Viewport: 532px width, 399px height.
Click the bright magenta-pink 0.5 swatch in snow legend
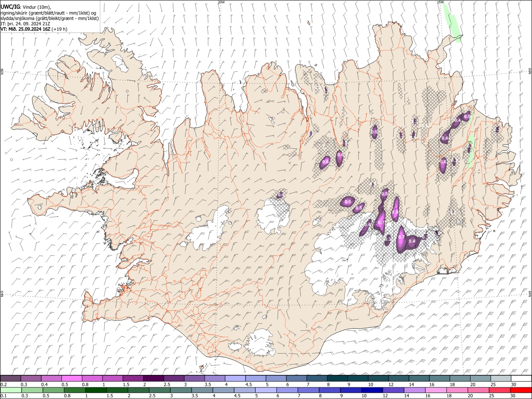pos(71,378)
